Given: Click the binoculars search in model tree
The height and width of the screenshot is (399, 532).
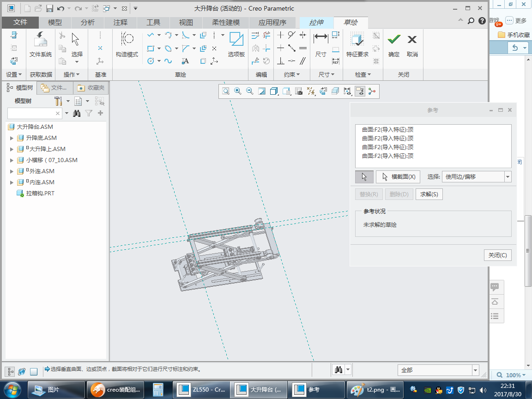Looking at the screenshot, I should point(77,113).
